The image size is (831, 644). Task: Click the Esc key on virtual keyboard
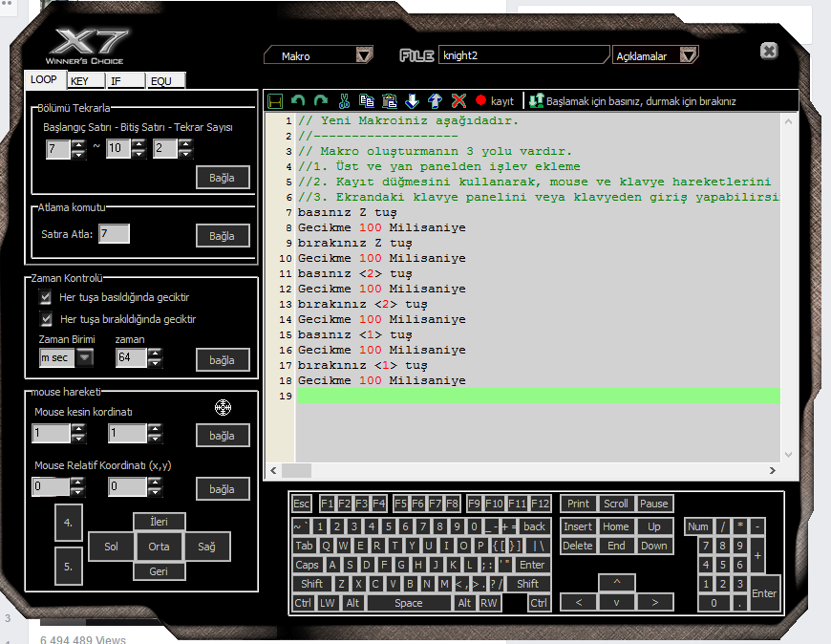302,503
